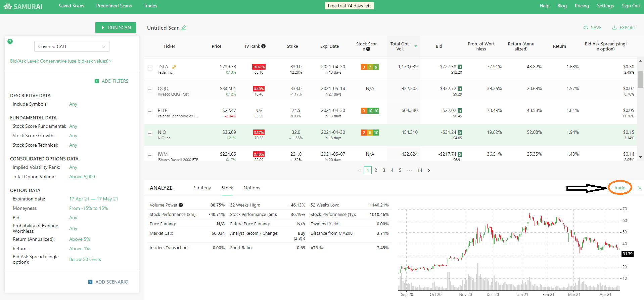Image resolution: width=644 pixels, height=300 pixels.
Task: Click the D badge in PLTR bid
Action: pos(460,111)
